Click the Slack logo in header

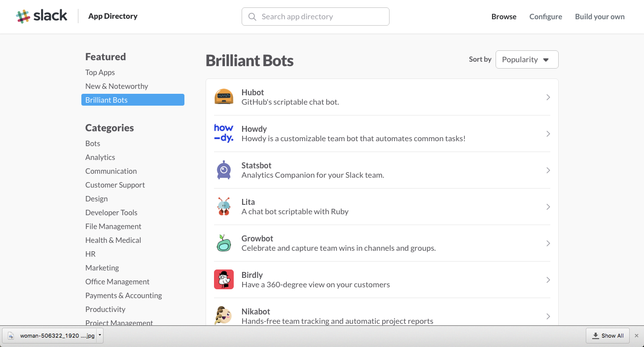[41, 16]
